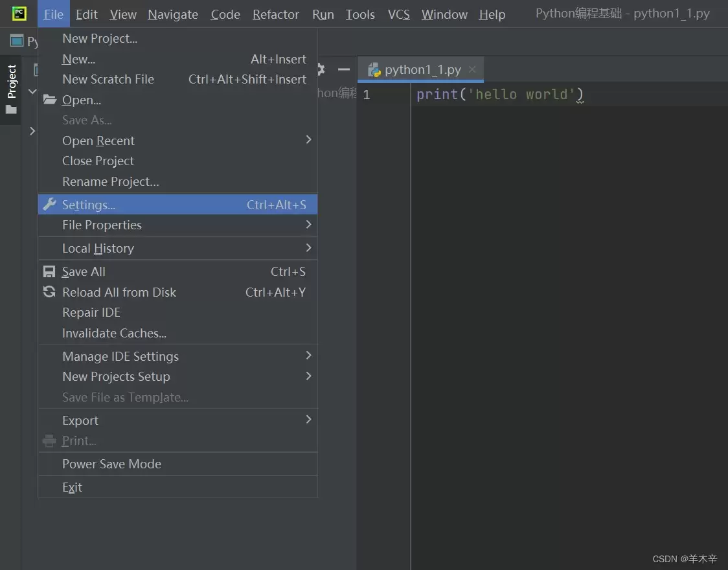Viewport: 728px width, 570px height.
Task: Click the Open folder icon in File menu
Action: point(50,99)
